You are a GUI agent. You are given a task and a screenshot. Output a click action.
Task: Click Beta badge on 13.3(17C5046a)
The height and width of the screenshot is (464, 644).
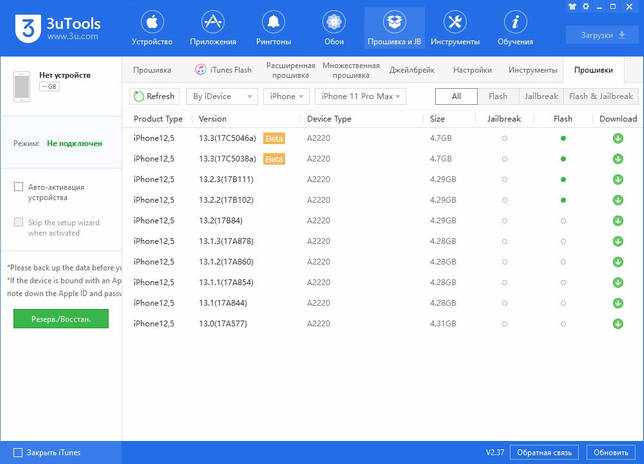pos(274,138)
